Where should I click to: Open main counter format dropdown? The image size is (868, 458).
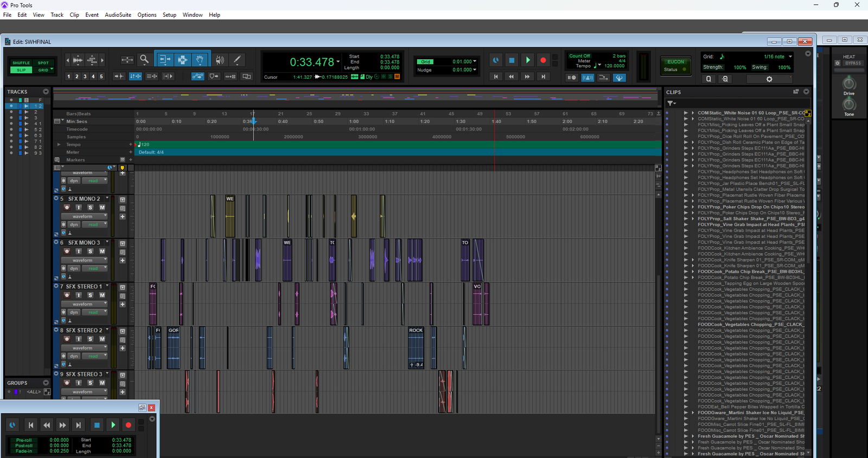(338, 61)
